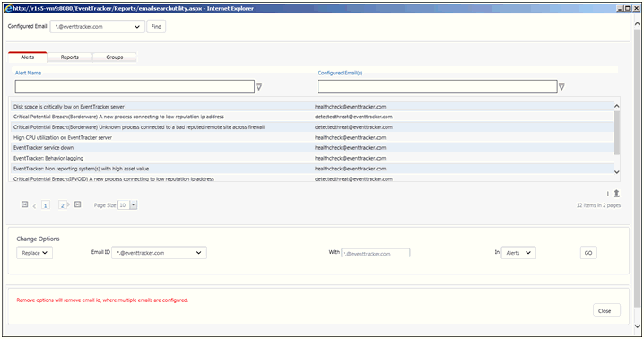
Task: Click the Configured Email(s) filter funnel icon
Action: (x=561, y=87)
